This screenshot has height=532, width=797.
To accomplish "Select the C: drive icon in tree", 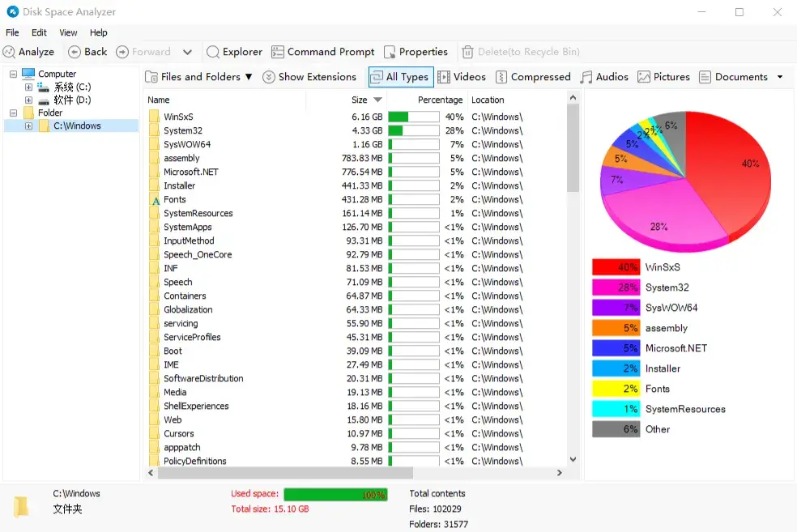I will tap(43, 87).
